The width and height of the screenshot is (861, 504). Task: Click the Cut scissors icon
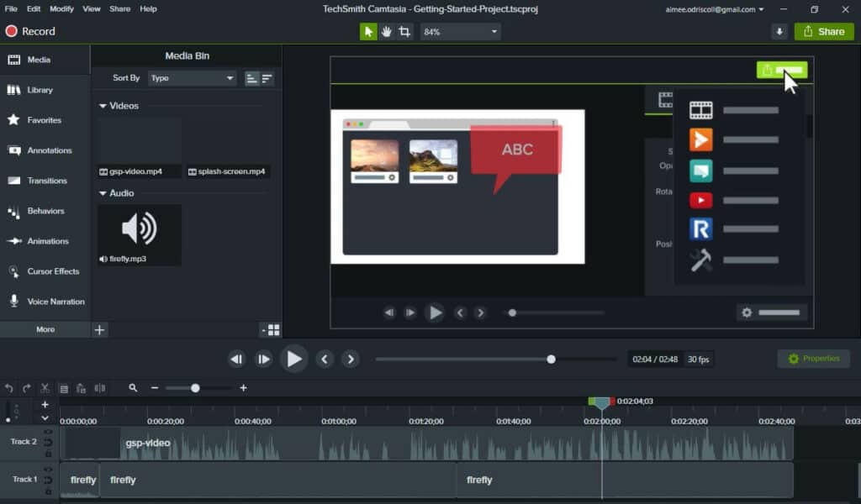tap(45, 388)
